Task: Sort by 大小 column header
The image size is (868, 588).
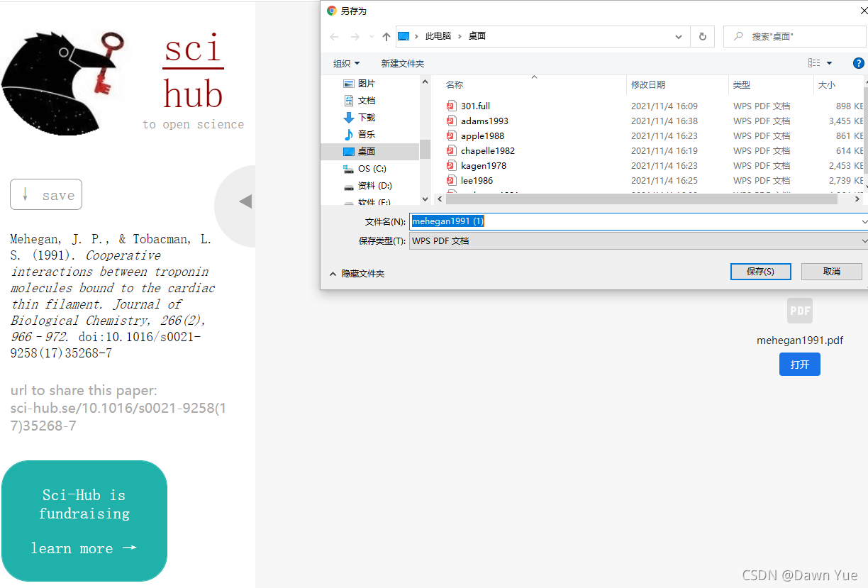Action: click(827, 84)
